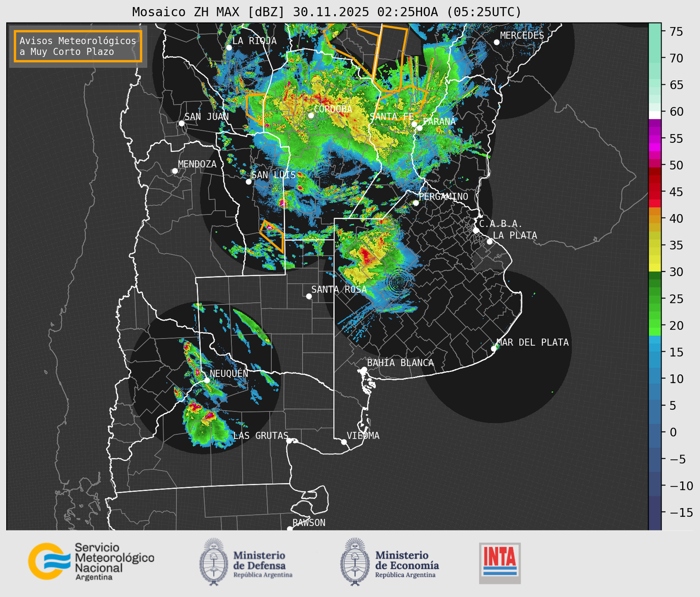Click the San Juan city marker dot
This screenshot has height=597, width=700.
point(181,123)
